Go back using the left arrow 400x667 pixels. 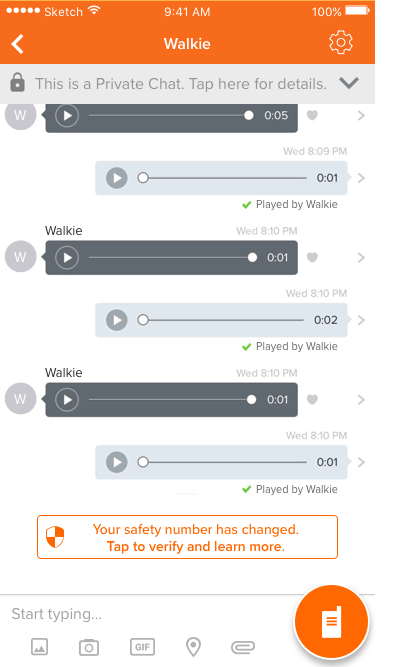pyautogui.click(x=18, y=44)
